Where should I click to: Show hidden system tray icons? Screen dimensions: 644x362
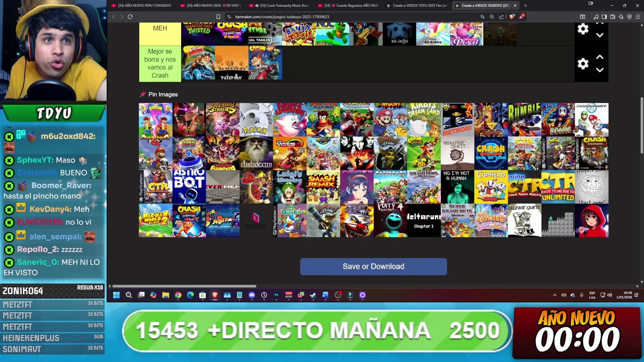pos(554,295)
